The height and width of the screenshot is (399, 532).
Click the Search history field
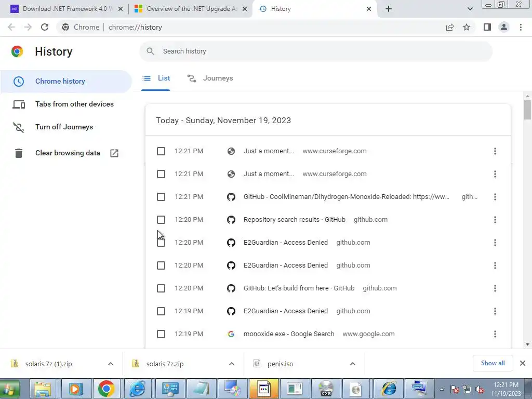(x=315, y=51)
